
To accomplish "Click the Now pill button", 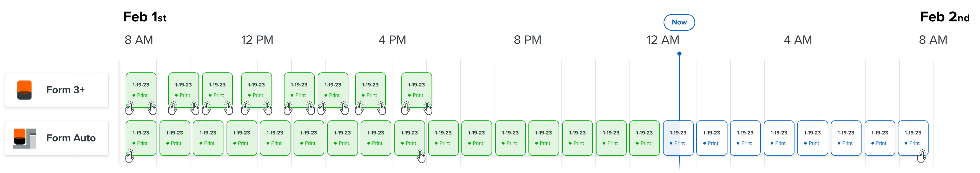I will pos(679,22).
